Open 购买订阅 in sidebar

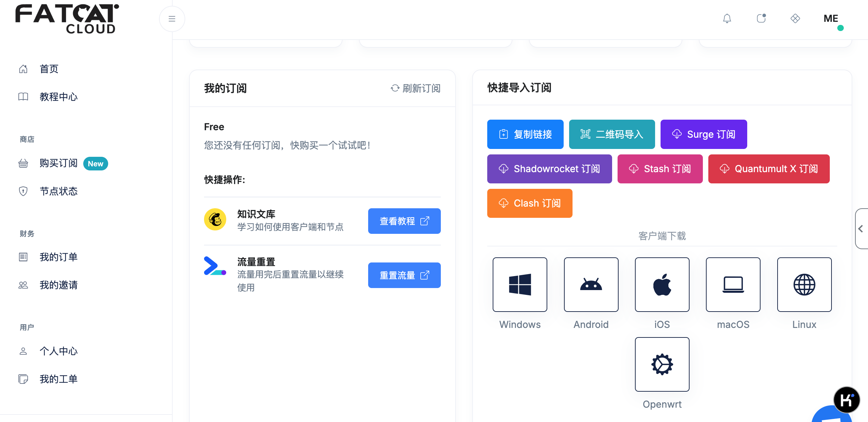(x=59, y=163)
